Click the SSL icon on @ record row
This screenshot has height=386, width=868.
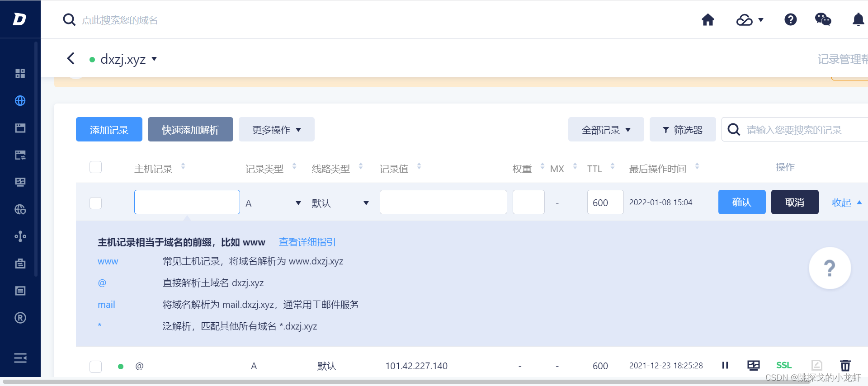coord(784,365)
